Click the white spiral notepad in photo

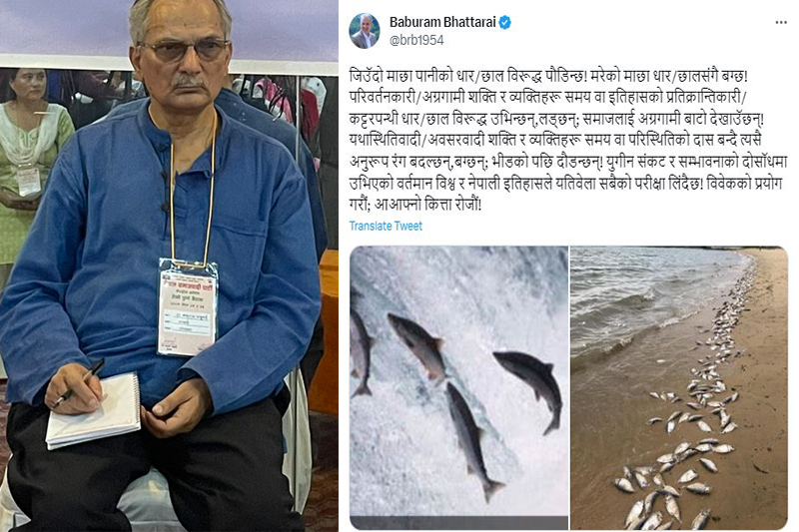(94, 411)
